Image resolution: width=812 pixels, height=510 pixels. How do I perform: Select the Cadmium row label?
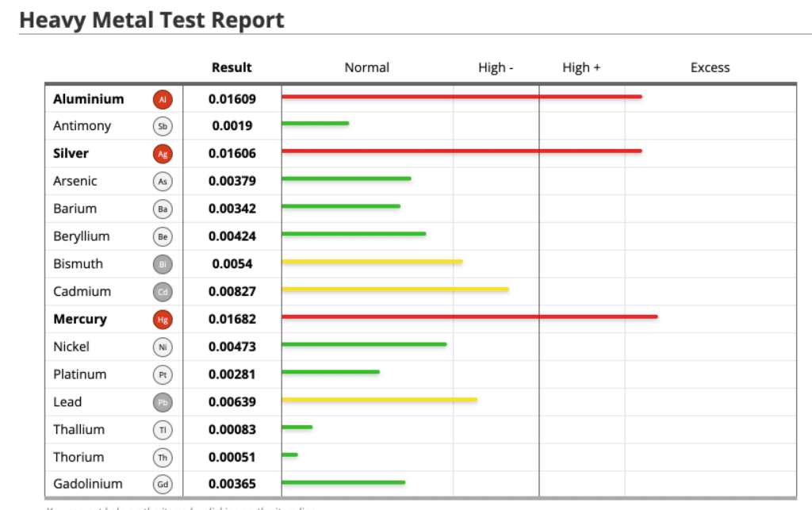coord(82,292)
